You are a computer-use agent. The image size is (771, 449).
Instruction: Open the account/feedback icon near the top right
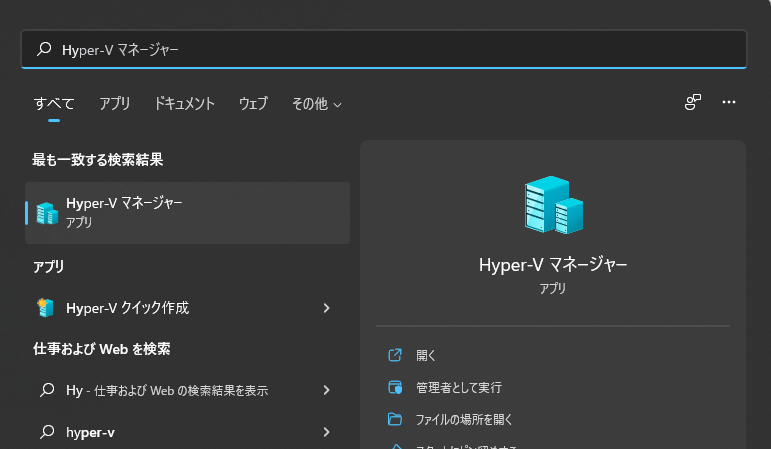692,103
